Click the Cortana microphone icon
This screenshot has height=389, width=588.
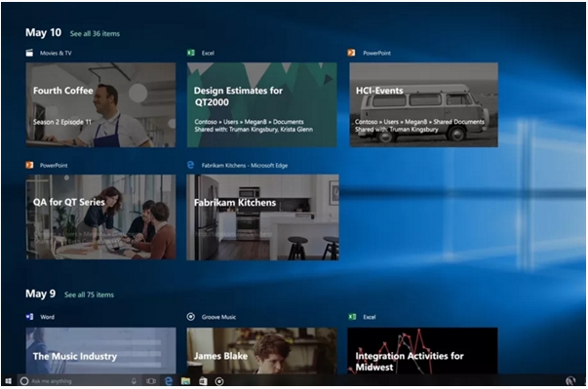(134, 381)
